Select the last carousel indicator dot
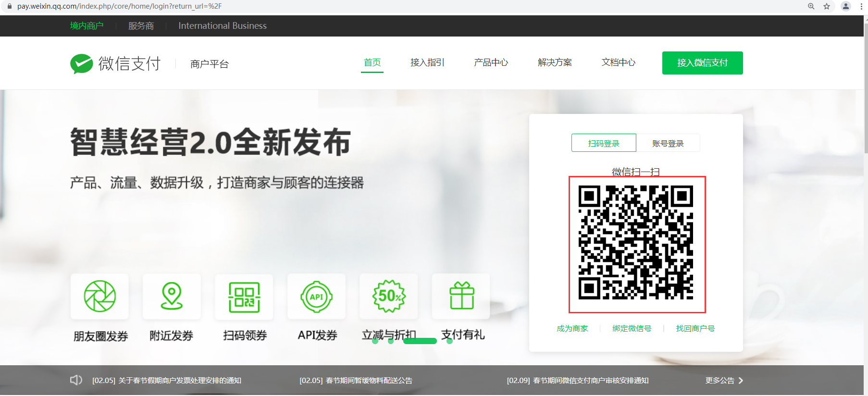This screenshot has height=396, width=868. tap(449, 341)
